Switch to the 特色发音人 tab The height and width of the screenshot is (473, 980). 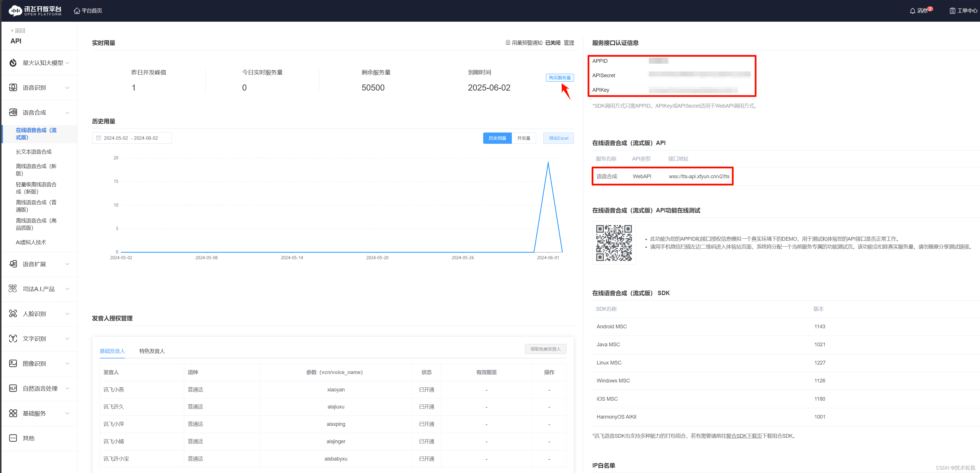[x=152, y=351]
